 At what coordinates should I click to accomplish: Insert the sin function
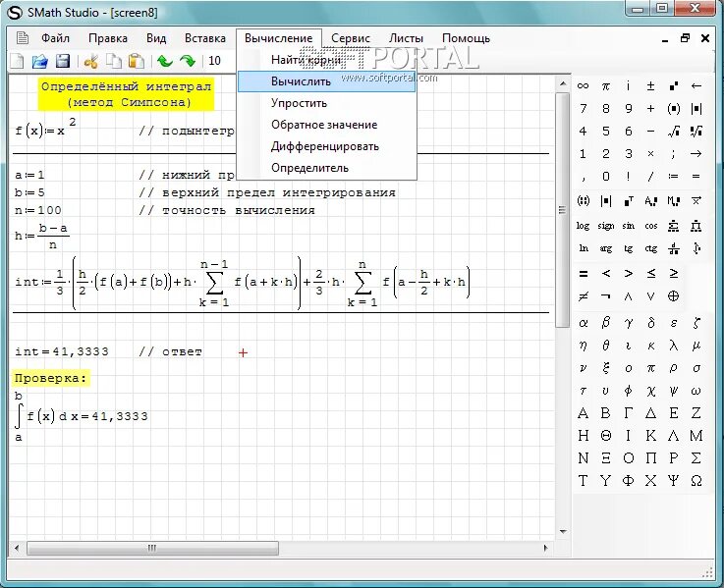pos(629,226)
